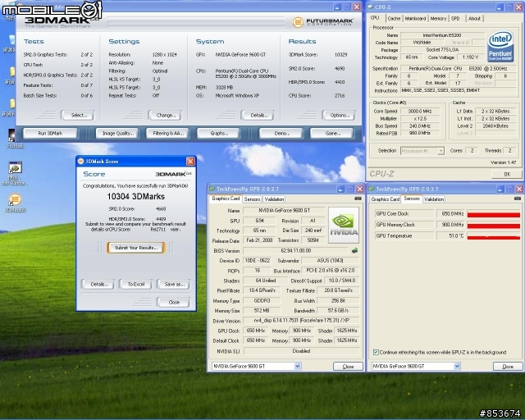The height and width of the screenshot is (420, 525).
Task: Click Save as in score dialog
Action: coord(173,285)
